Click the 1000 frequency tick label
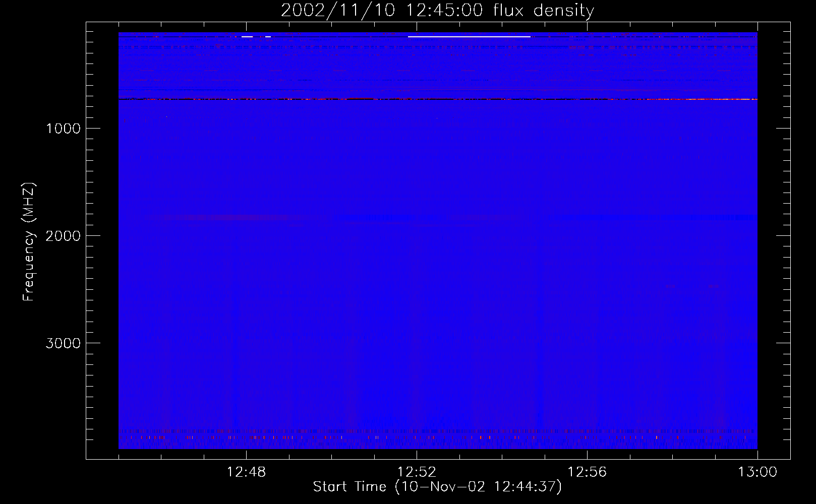 [x=63, y=129]
